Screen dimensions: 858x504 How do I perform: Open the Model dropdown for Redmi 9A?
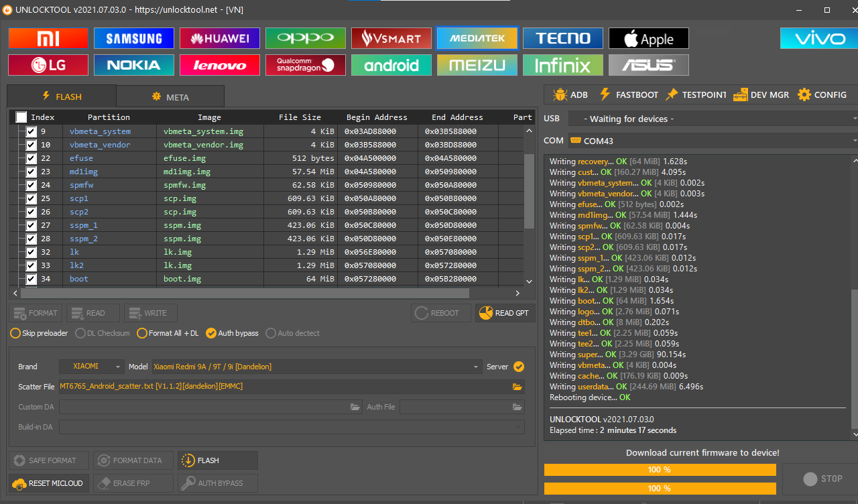[x=316, y=367]
